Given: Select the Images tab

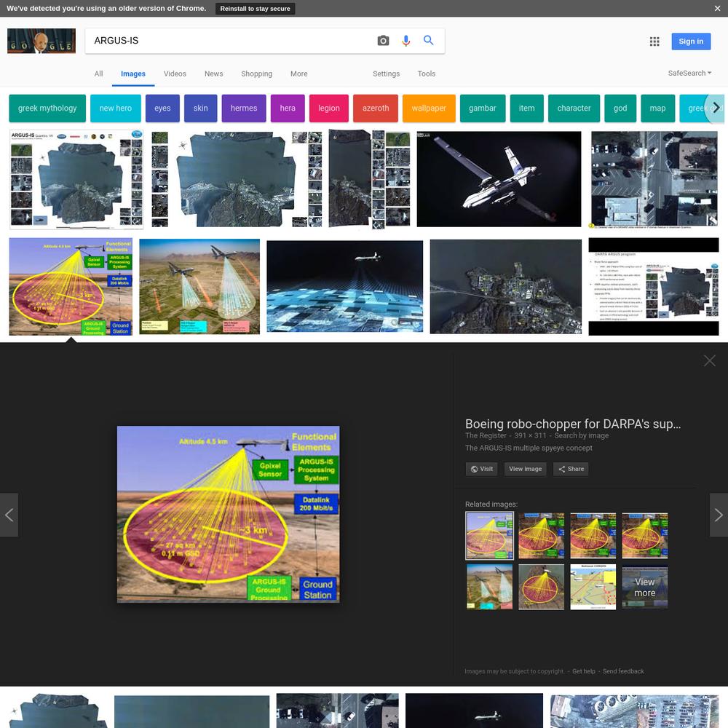Looking at the screenshot, I should click(132, 74).
